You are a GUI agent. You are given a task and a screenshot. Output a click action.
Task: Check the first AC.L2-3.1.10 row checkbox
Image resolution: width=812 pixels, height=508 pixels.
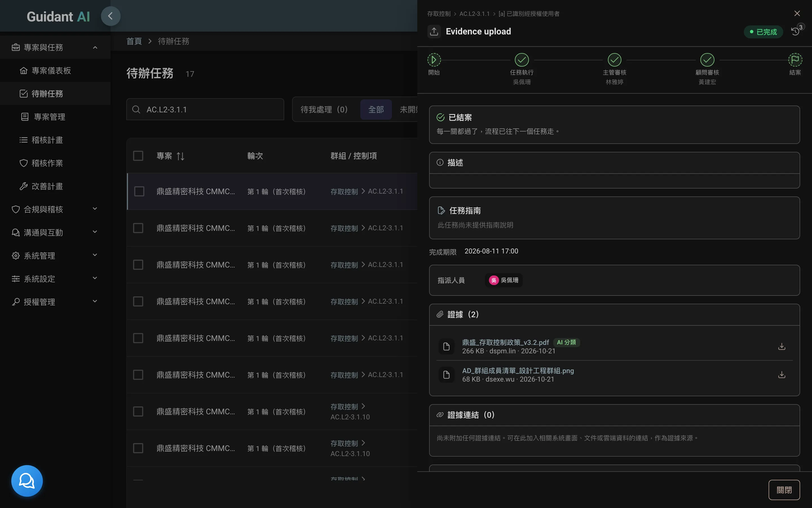tap(138, 411)
